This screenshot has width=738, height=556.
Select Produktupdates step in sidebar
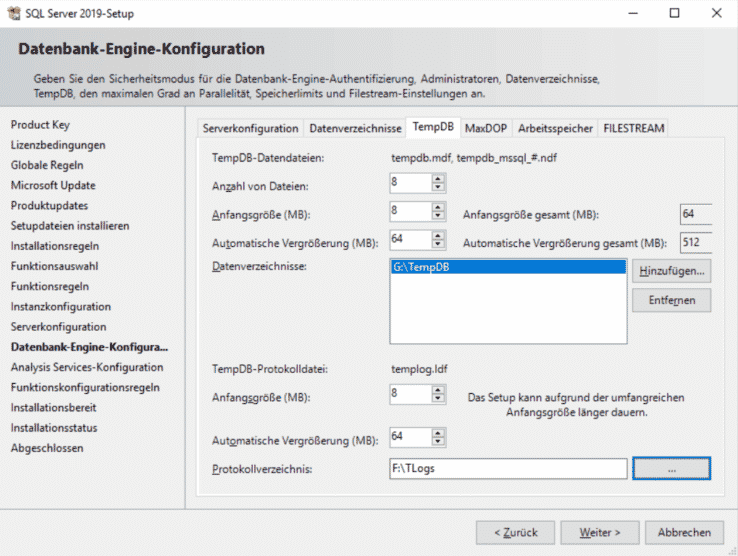coord(49,206)
